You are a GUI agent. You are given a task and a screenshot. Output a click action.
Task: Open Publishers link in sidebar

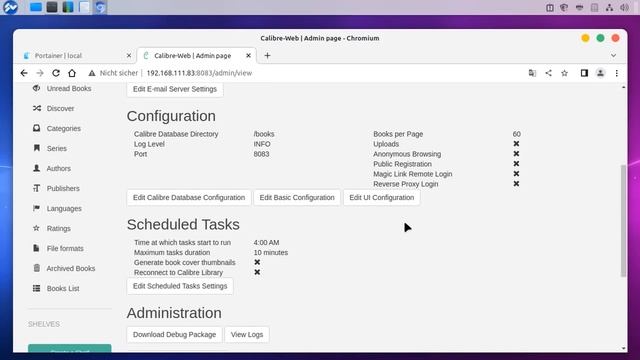63,189
